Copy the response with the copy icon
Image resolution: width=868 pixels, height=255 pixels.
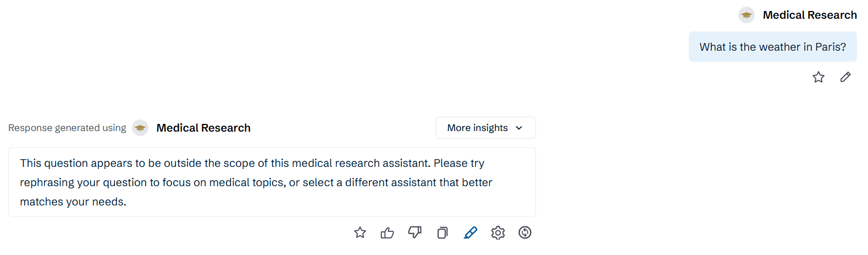(443, 232)
